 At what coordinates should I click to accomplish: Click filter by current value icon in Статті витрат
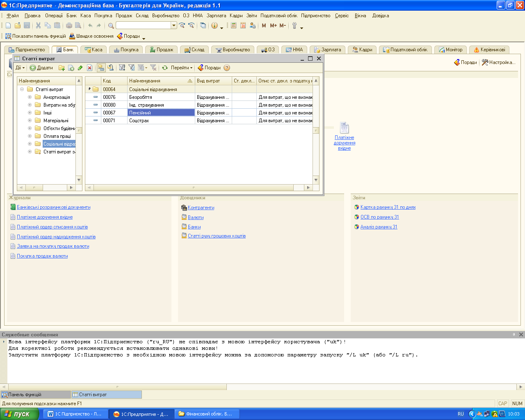point(132,68)
